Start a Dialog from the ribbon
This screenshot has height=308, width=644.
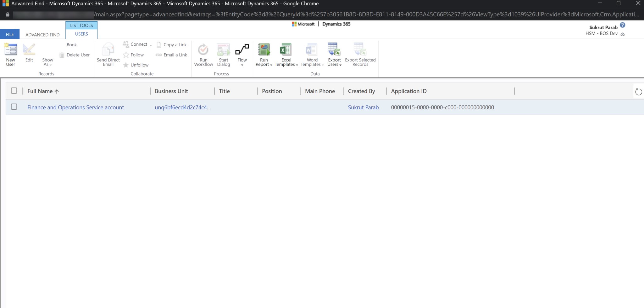coord(223,54)
